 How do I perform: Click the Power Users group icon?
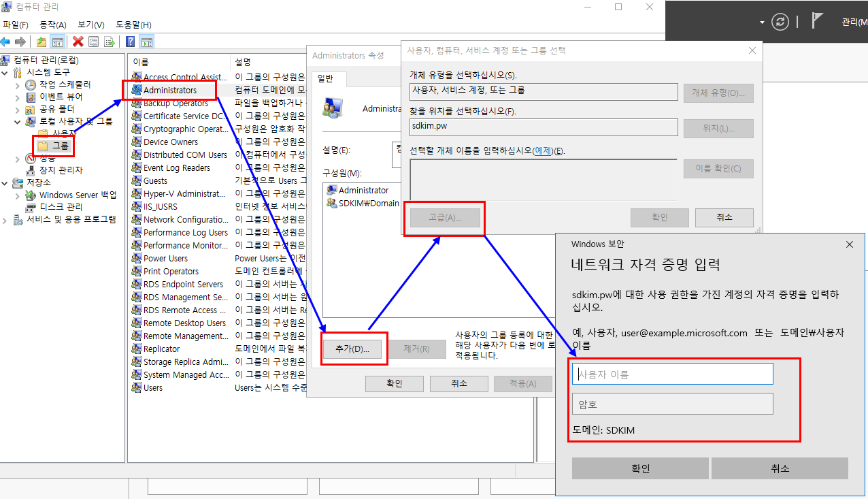click(137, 259)
